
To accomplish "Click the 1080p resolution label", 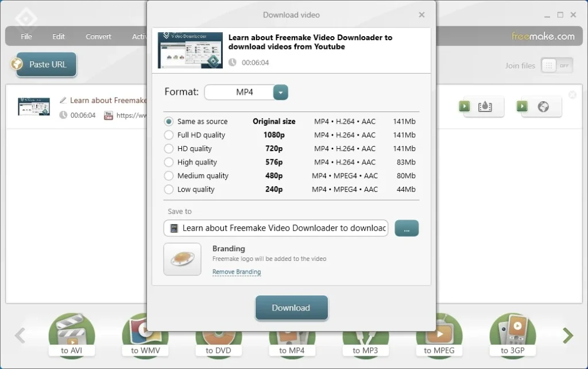I will (274, 134).
